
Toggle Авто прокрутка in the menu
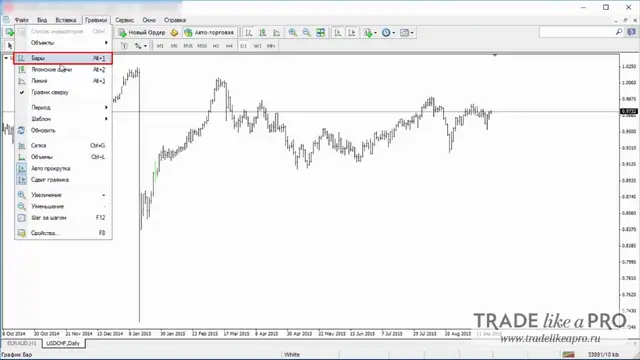(x=63, y=168)
